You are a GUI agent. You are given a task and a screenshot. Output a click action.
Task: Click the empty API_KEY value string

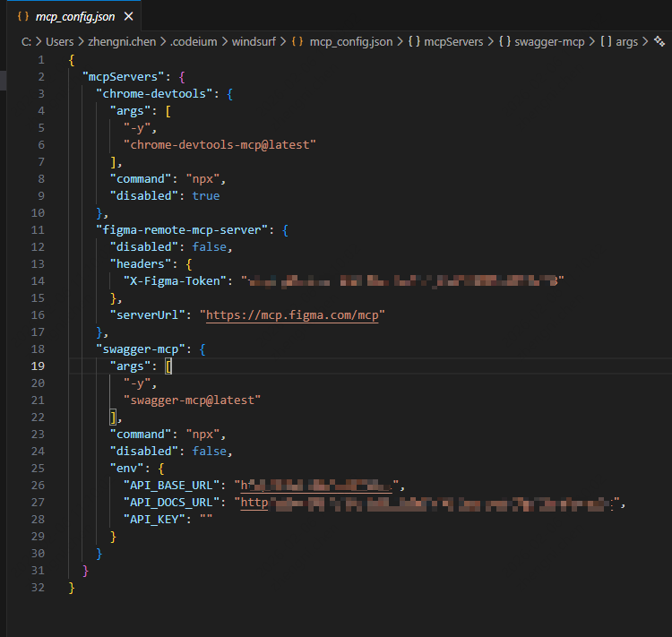coord(205,519)
